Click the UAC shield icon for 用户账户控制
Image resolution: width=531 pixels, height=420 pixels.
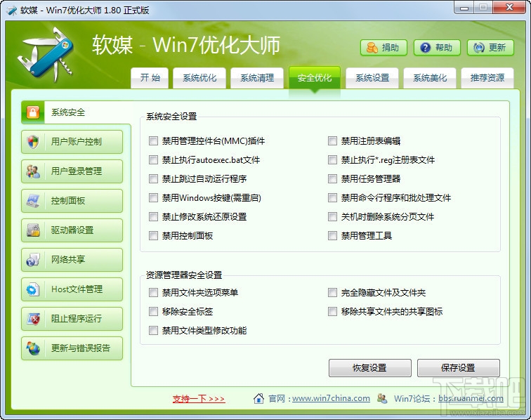click(33, 142)
